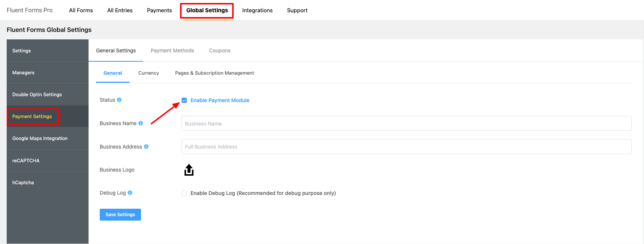644x244 pixels.
Task: Click the Fluent Forms Pro brand link
Action: pos(30,10)
